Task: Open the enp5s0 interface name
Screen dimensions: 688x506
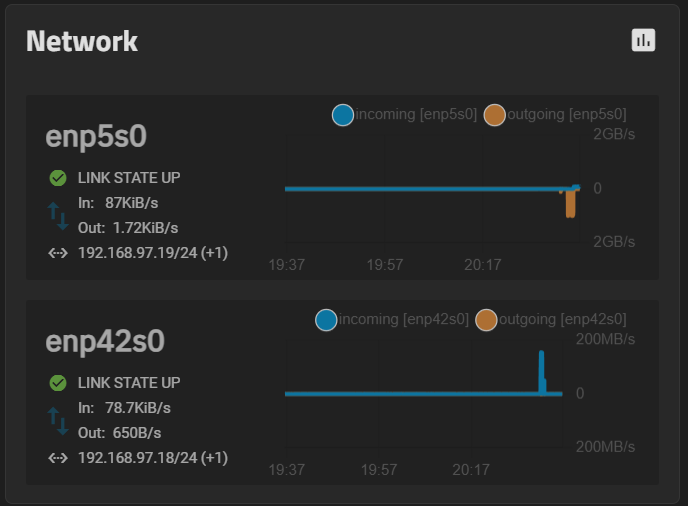Action: [x=96, y=136]
